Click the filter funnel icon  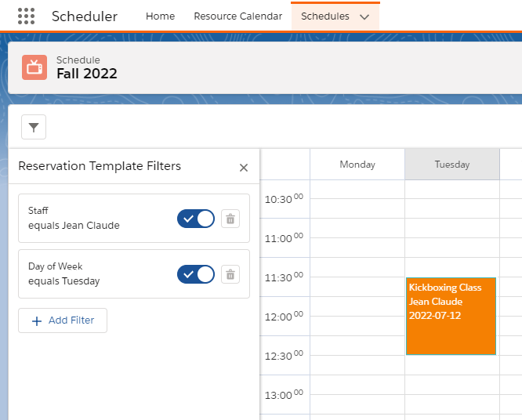34,127
